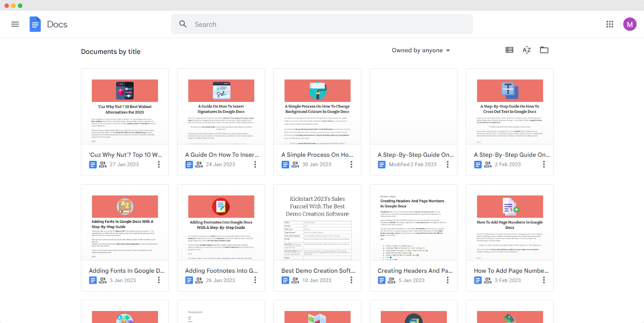
Task: Click the date "24 Jan 2023"
Action: [x=221, y=165]
